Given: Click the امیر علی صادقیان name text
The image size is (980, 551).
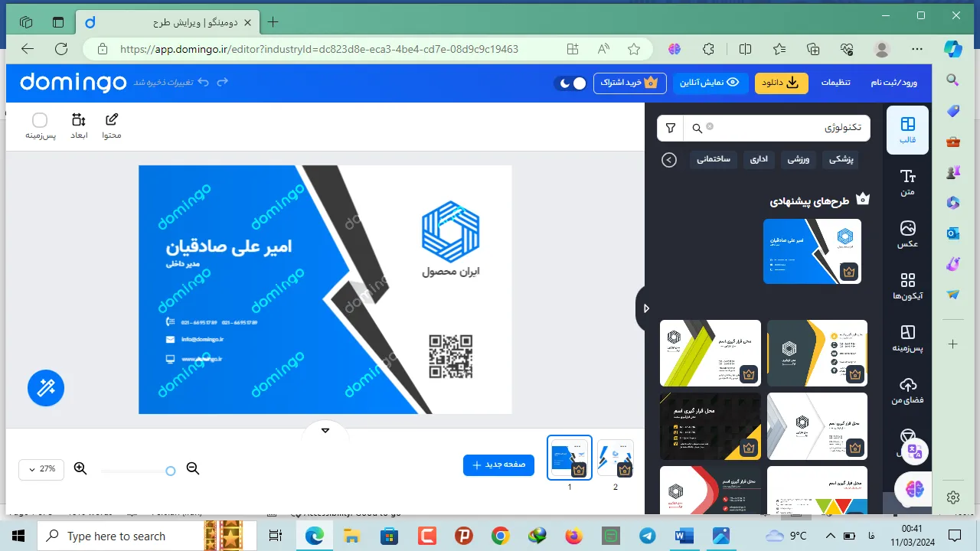Looking at the screenshot, I should 229,246.
